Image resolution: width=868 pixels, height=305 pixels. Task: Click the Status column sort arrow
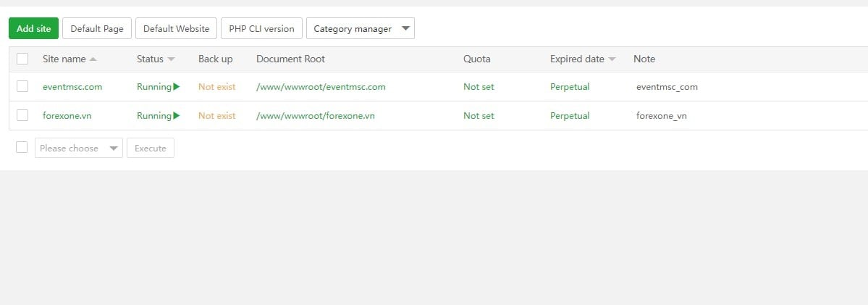[171, 59]
